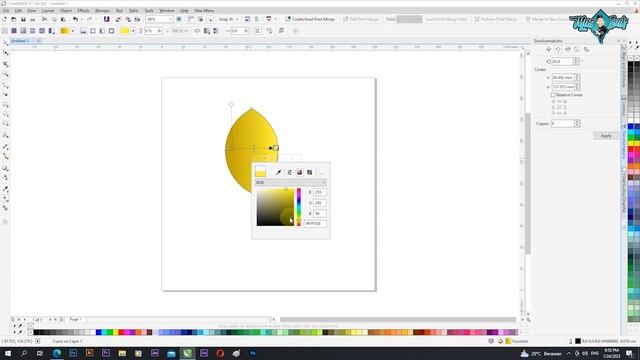
Task: Click the reverse fill icon in the property bar
Action: pos(197,31)
